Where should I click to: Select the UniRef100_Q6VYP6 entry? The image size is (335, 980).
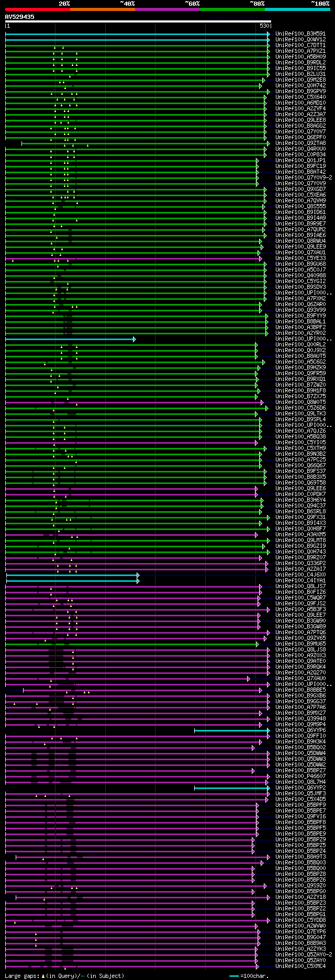coord(300,730)
